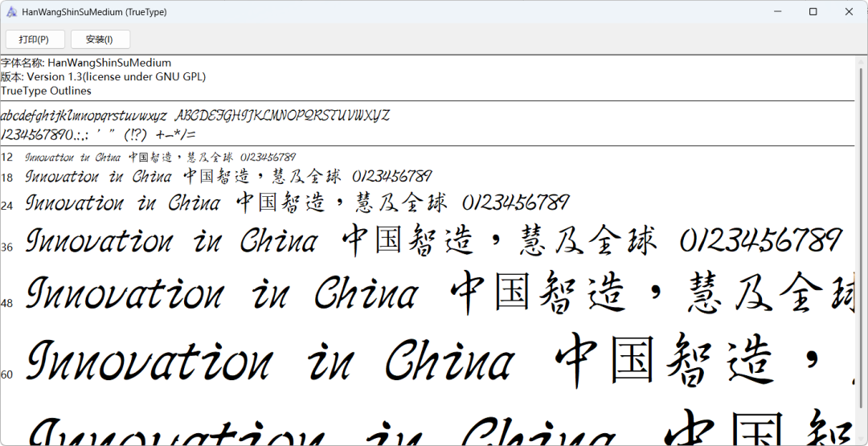This screenshot has width=868, height=446.
Task: Click the lowercase and uppercase alphabet sample line
Action: 194,117
